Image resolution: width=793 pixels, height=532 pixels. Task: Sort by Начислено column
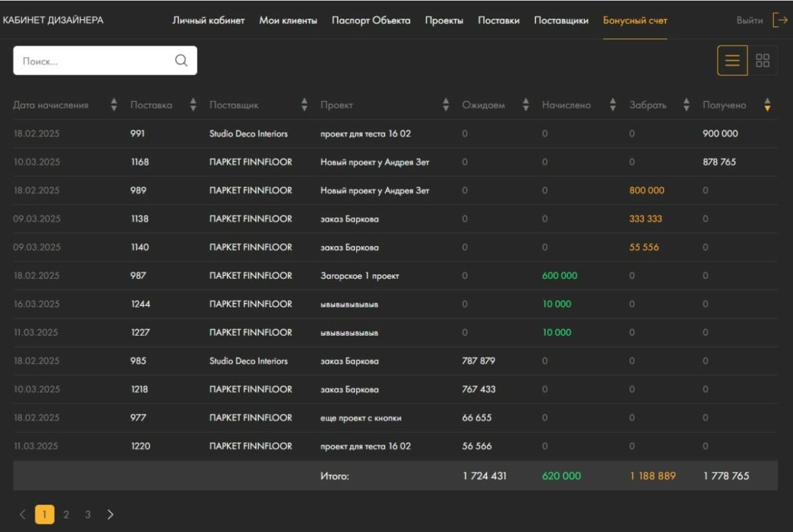[x=613, y=105]
